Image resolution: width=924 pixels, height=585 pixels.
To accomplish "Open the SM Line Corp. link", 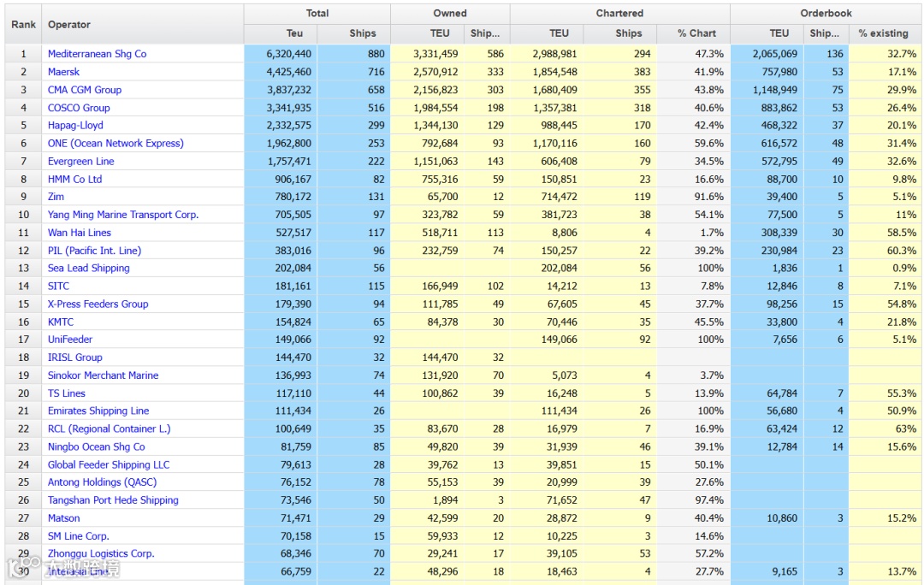I will (x=79, y=536).
